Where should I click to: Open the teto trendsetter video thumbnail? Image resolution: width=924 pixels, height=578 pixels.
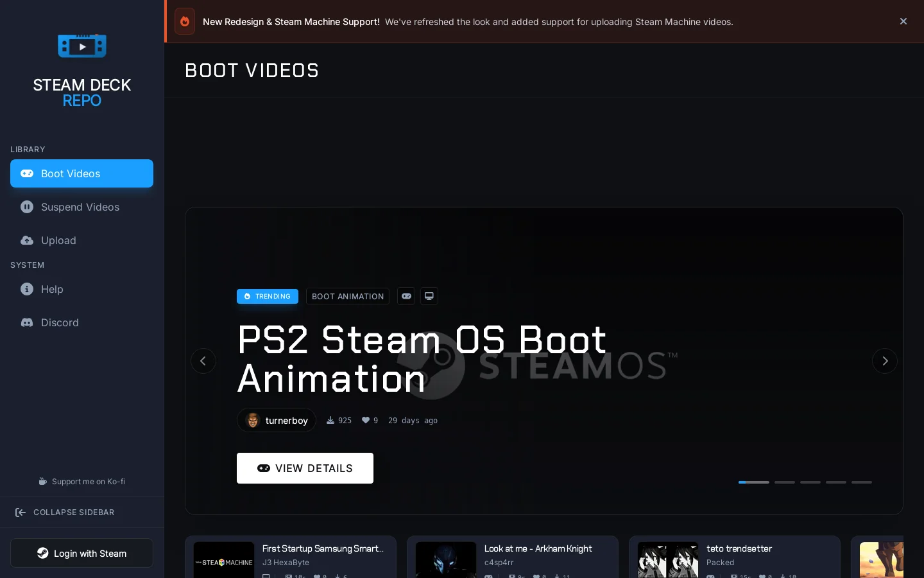click(668, 560)
